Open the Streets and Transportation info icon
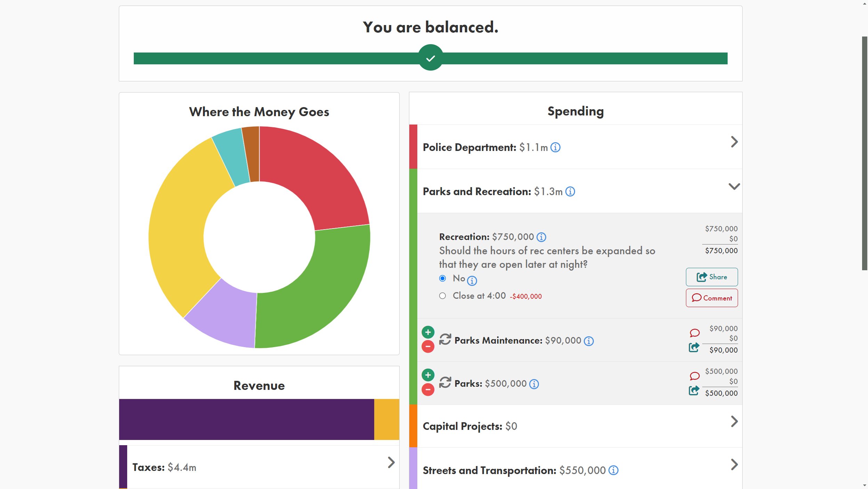 pyautogui.click(x=613, y=470)
